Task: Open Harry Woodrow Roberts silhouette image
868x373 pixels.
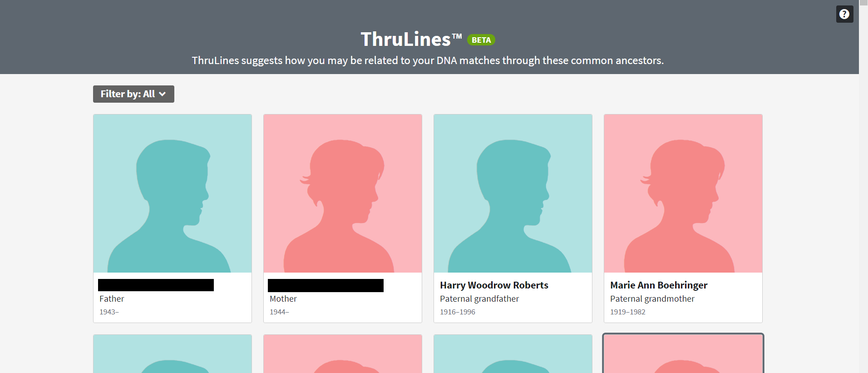Action: click(513, 194)
